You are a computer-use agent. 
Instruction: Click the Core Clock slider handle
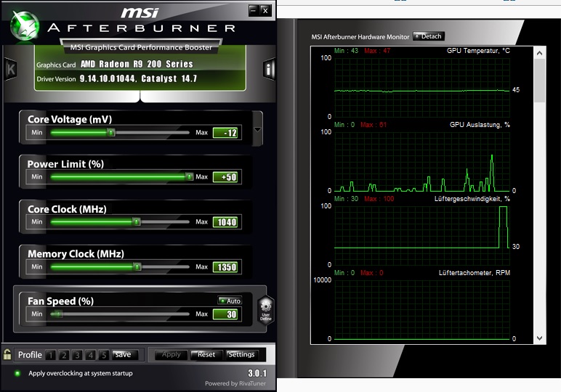(x=136, y=221)
